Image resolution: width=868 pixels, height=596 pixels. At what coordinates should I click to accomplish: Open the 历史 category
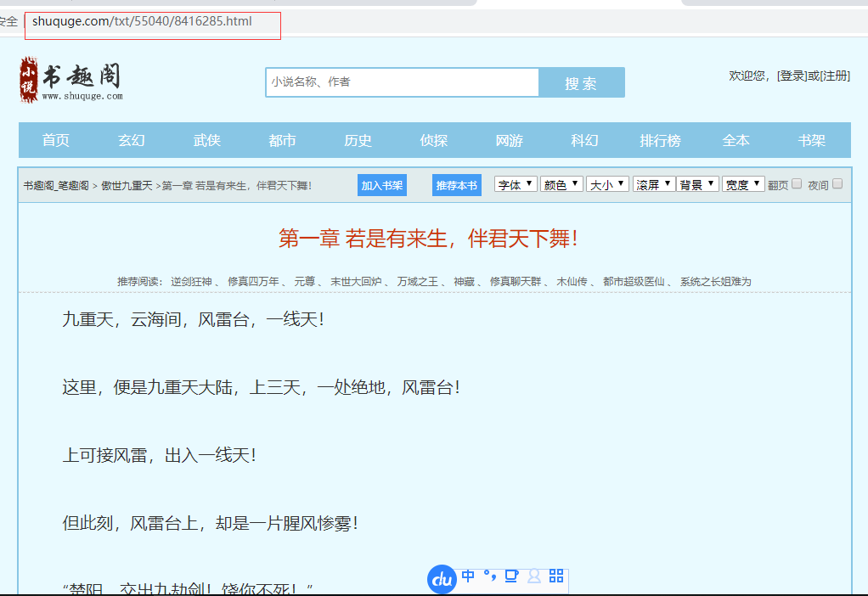click(x=358, y=140)
